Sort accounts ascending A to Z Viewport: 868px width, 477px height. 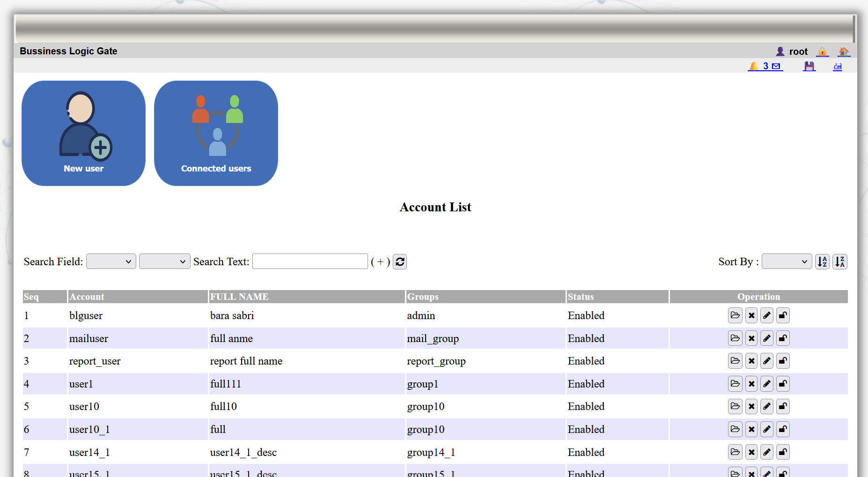(x=822, y=261)
